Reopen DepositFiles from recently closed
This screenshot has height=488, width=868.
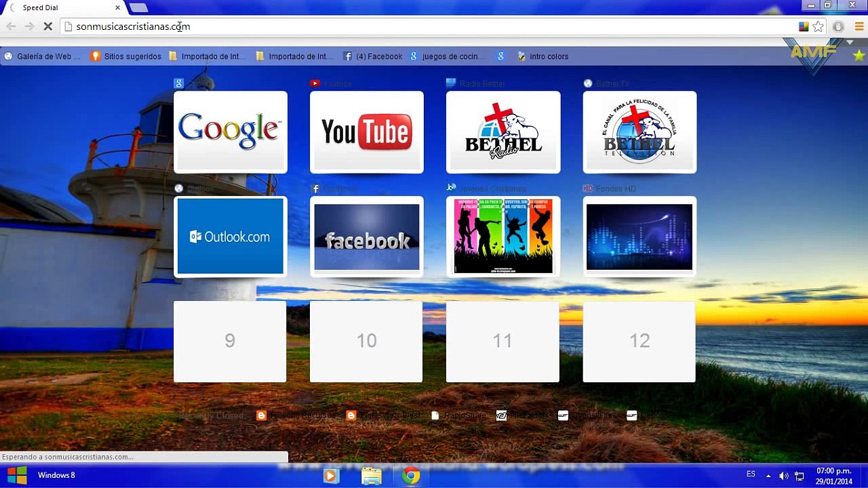coord(587,415)
